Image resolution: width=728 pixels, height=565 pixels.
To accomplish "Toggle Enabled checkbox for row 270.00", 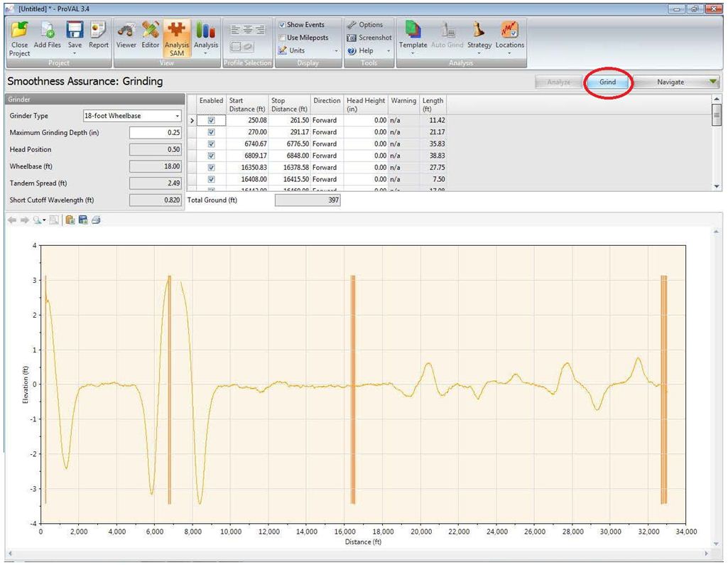I will pos(211,132).
